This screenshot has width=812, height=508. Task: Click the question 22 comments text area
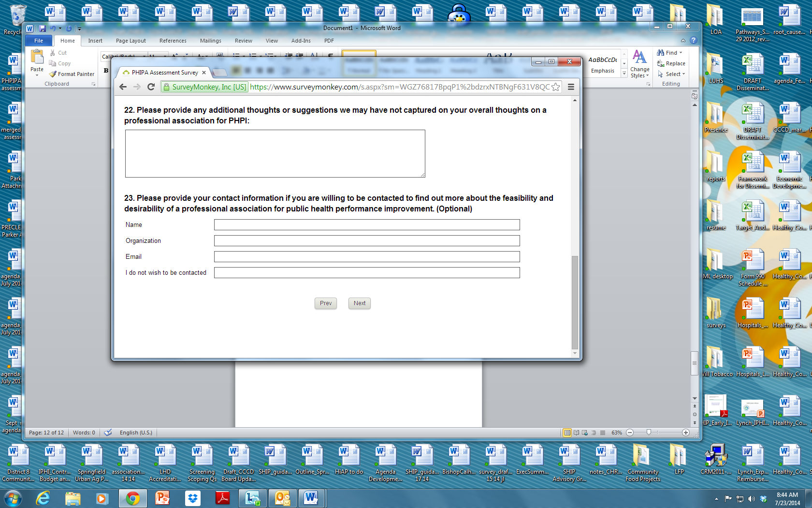275,153
